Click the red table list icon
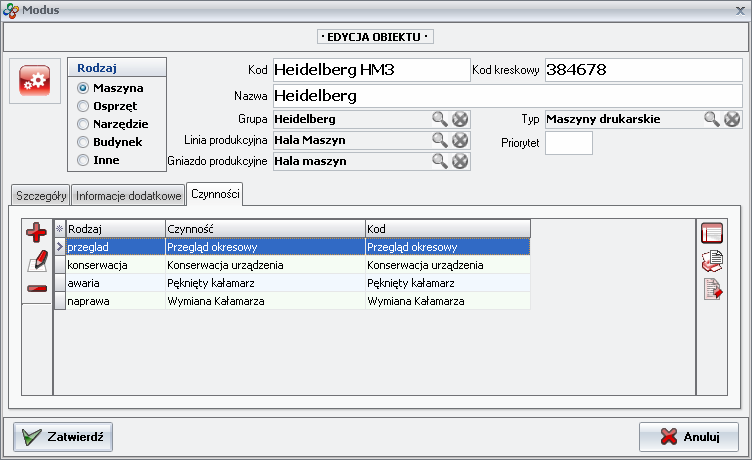 pos(712,234)
